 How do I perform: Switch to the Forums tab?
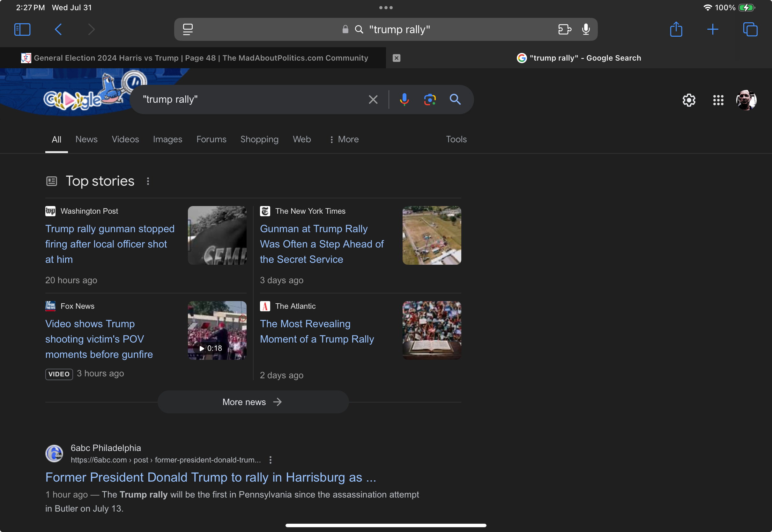[211, 139]
